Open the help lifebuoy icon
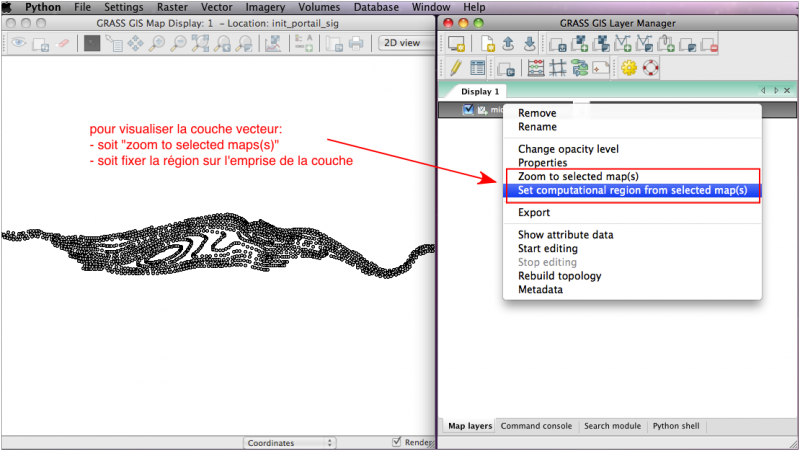The width and height of the screenshot is (800, 451). (651, 68)
